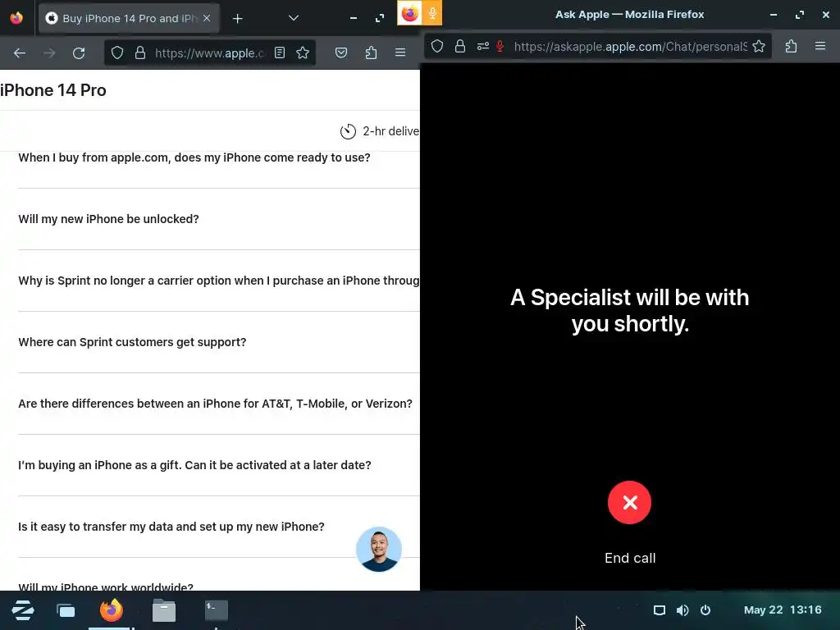Open the May 22 13:16 clock

(783, 610)
